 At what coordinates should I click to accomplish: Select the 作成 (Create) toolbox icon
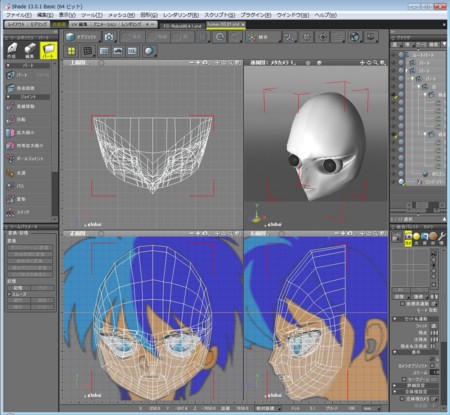click(12, 51)
